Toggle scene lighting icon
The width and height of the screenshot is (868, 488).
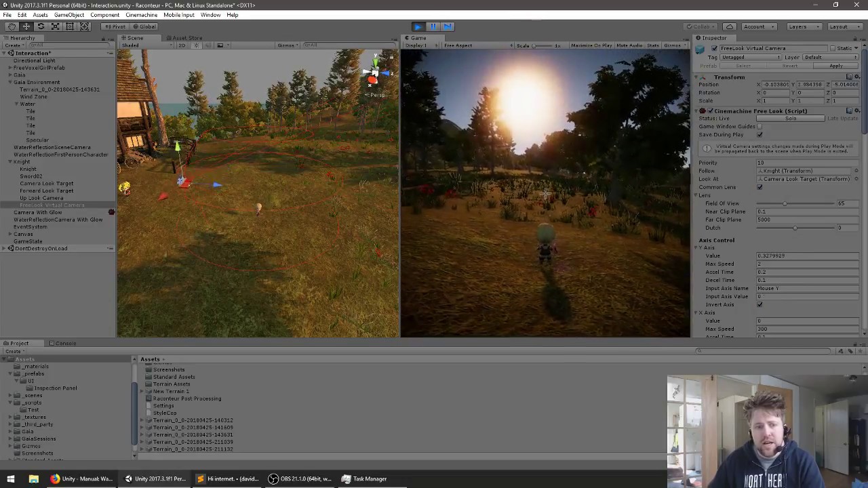pyautogui.click(x=196, y=45)
